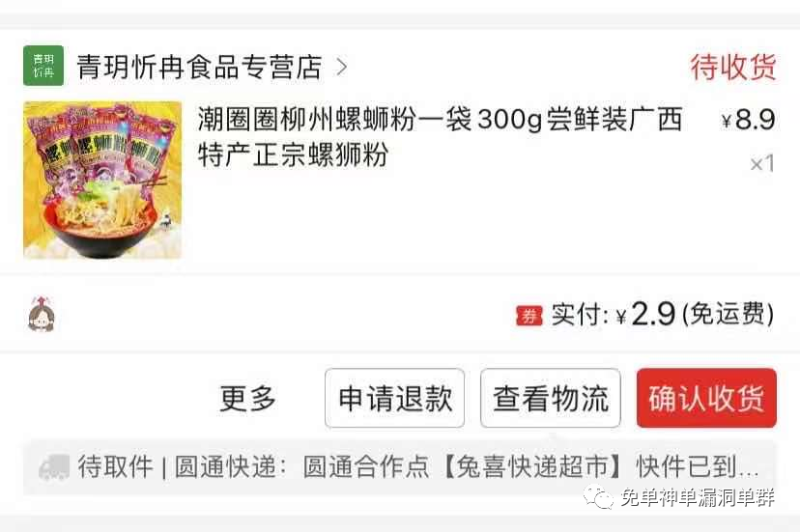
Task: Tap the WeChat logo in watermark
Action: click(x=598, y=497)
